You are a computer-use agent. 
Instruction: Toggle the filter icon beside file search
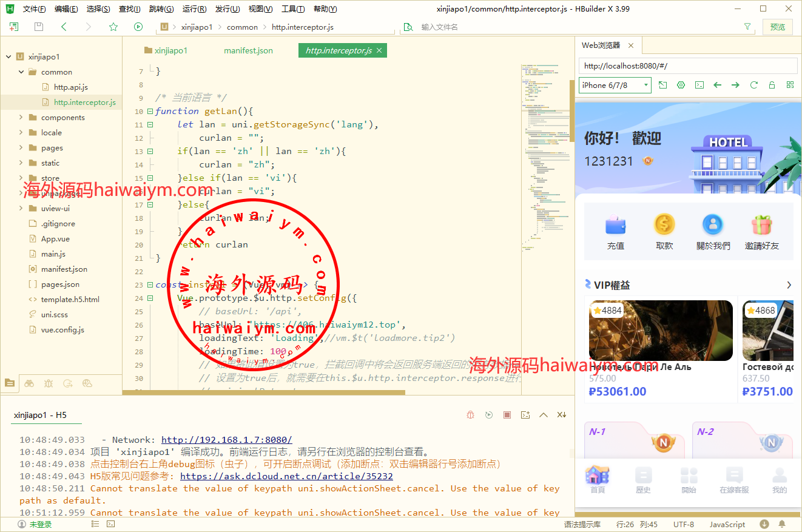coord(747,27)
